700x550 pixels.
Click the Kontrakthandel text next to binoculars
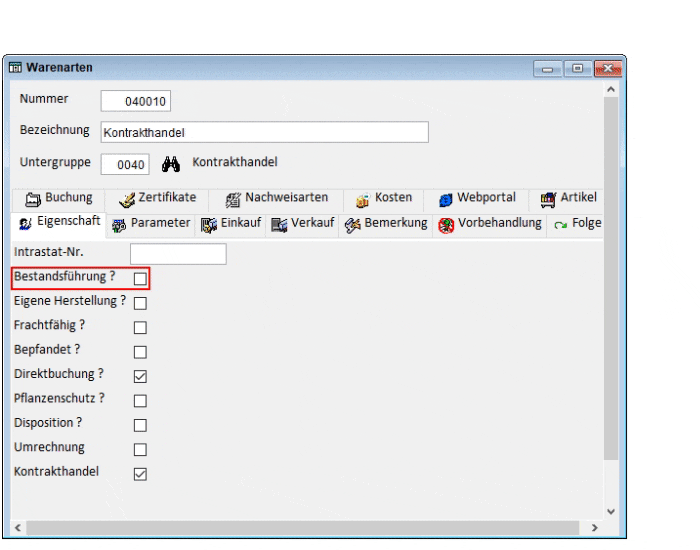click(235, 162)
